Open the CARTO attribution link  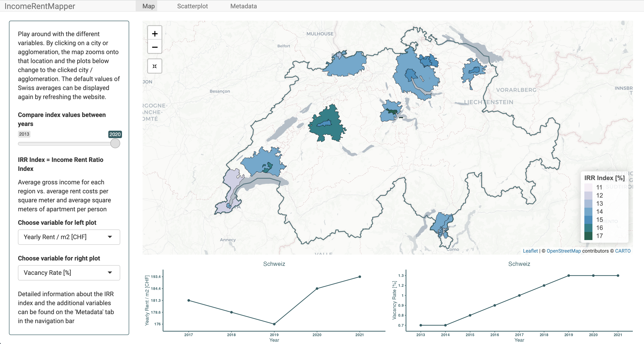(x=622, y=251)
